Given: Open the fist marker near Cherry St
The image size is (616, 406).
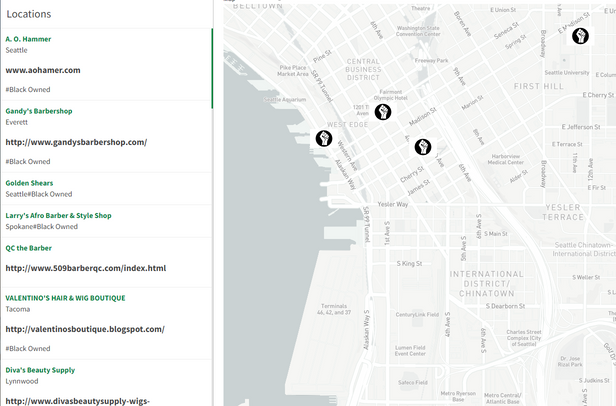Looking at the screenshot, I should pyautogui.click(x=423, y=147).
